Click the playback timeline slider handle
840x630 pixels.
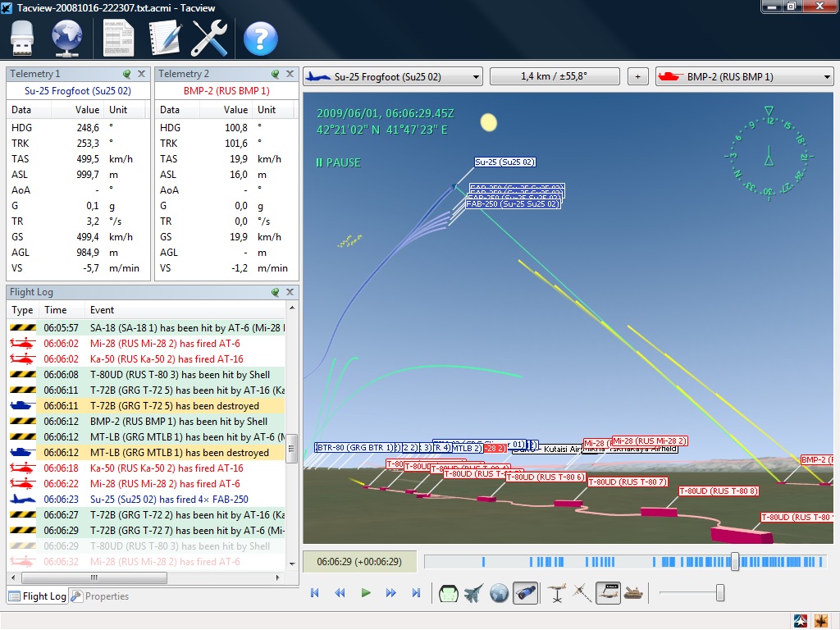735,561
